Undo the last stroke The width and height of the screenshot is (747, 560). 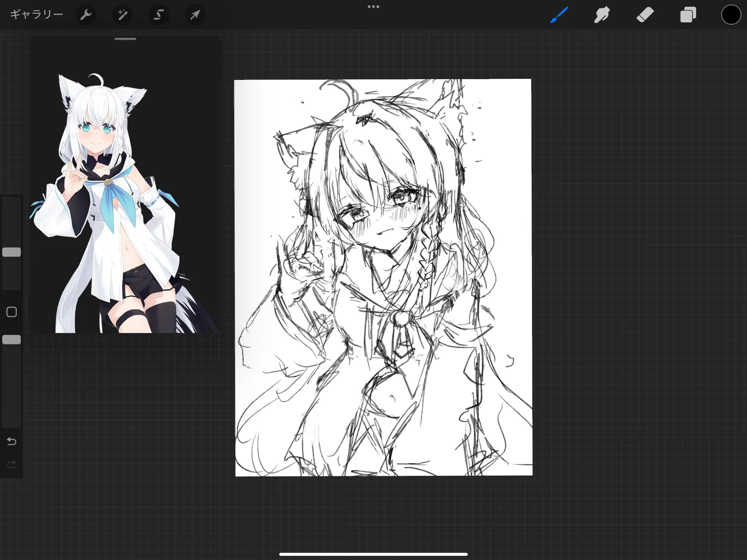pos(12,441)
